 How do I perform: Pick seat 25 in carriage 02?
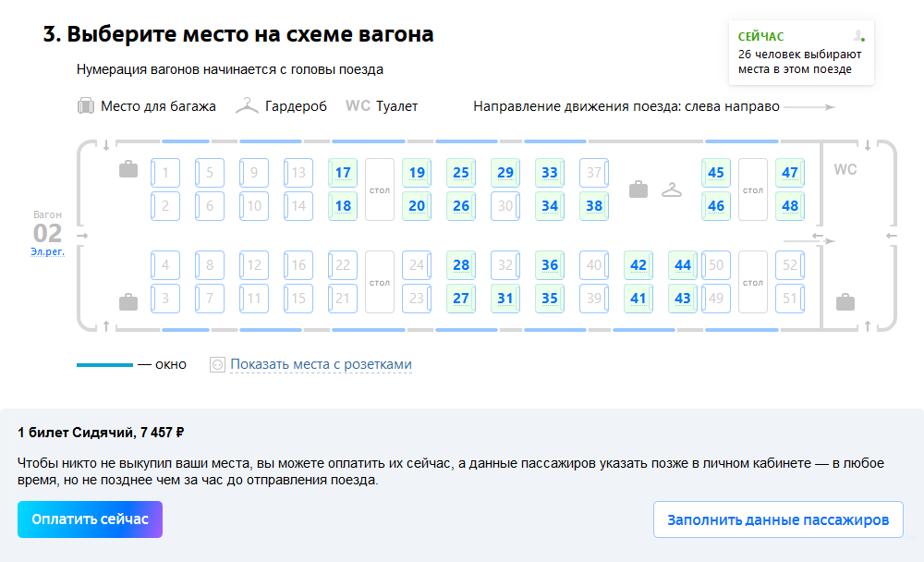point(461,173)
